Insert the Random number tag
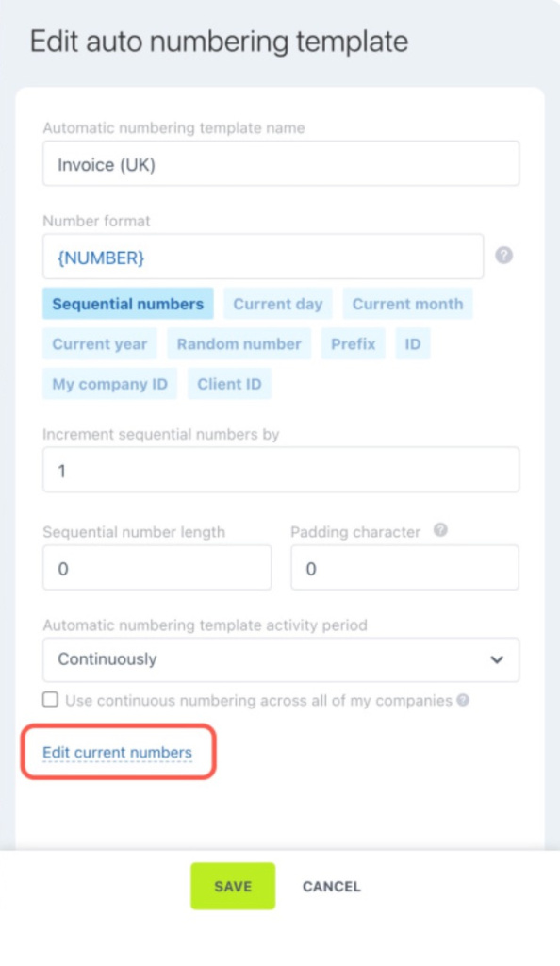The width and height of the screenshot is (560, 966). point(239,343)
